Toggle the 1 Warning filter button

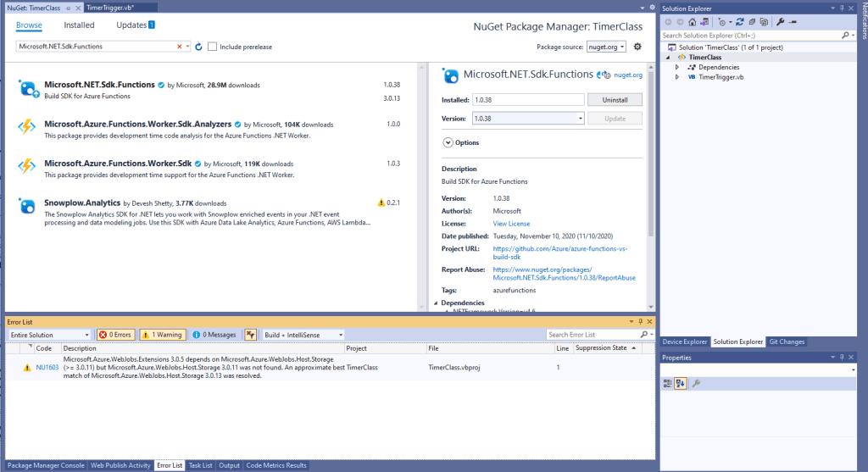[x=161, y=335]
